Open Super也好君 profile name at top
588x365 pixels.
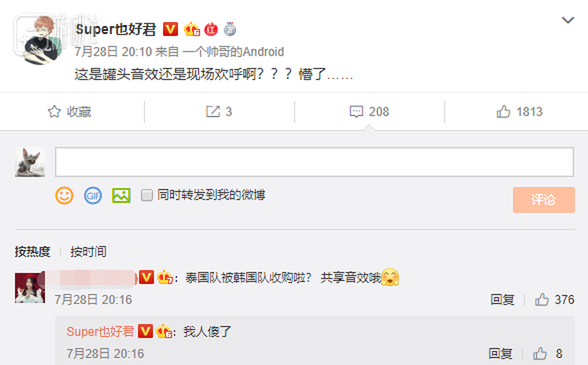tap(116, 29)
